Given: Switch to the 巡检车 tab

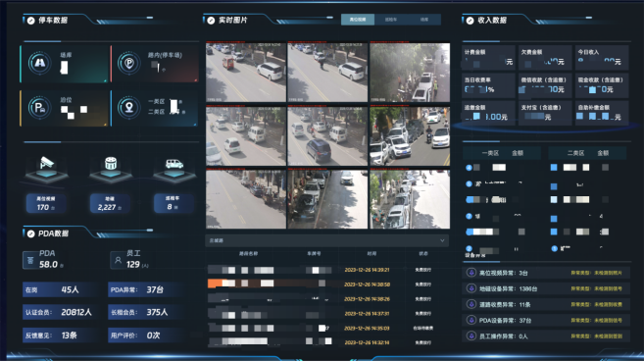Looking at the screenshot, I should click(391, 20).
